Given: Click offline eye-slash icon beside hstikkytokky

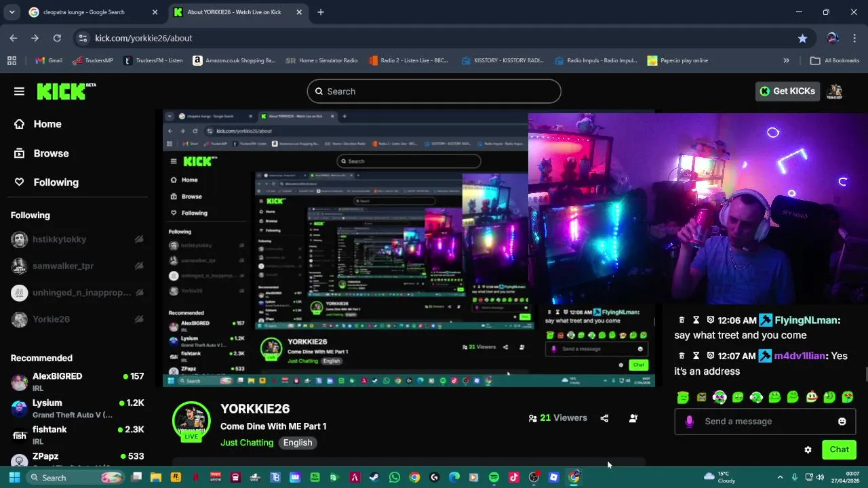Looking at the screenshot, I should pos(138,239).
